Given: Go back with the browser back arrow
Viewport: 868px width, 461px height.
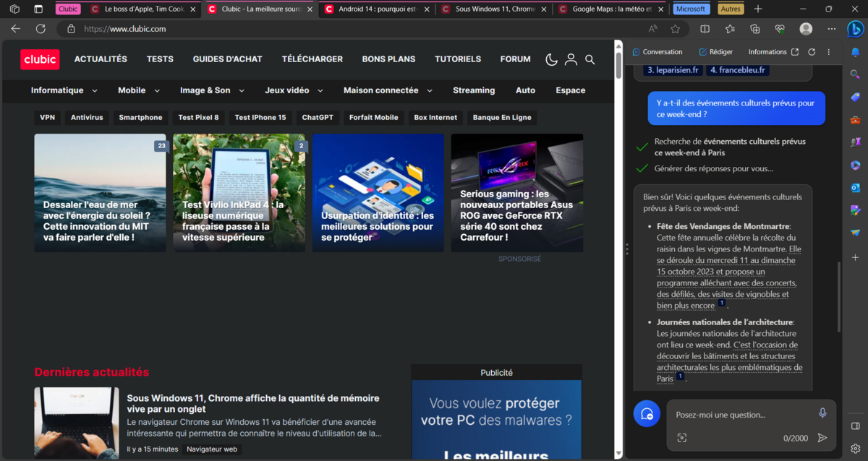Looking at the screenshot, I should pos(16,29).
